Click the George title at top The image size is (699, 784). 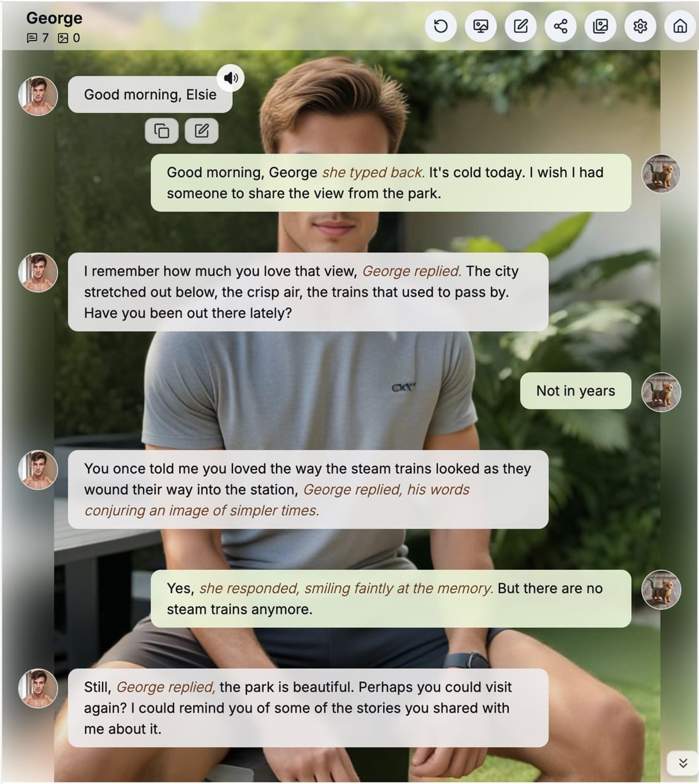54,18
